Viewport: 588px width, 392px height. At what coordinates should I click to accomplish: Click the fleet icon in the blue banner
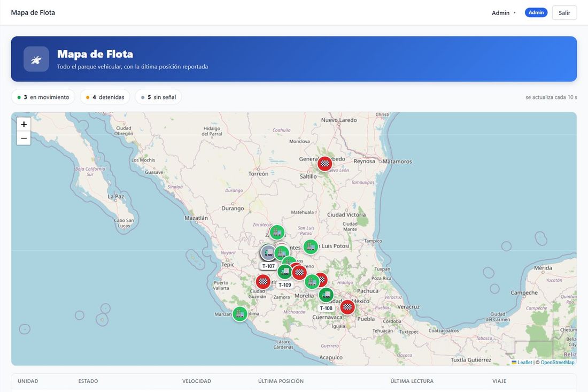click(x=36, y=59)
